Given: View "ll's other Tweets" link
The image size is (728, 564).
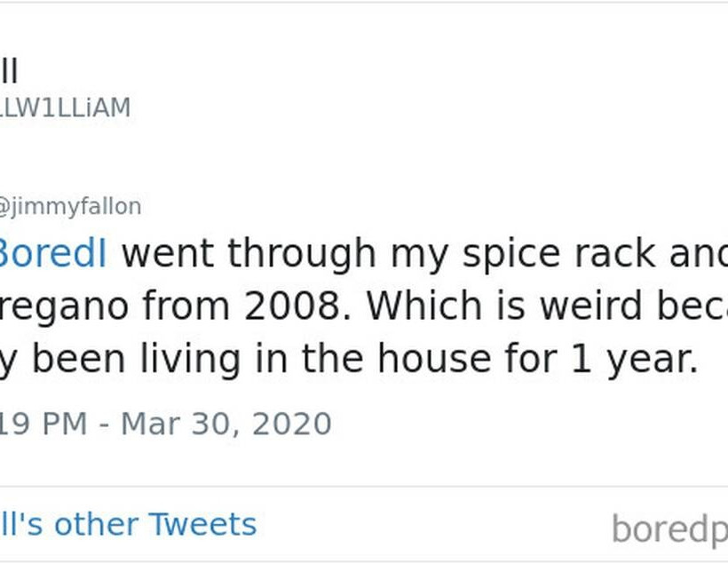Looking at the screenshot, I should 128,524.
